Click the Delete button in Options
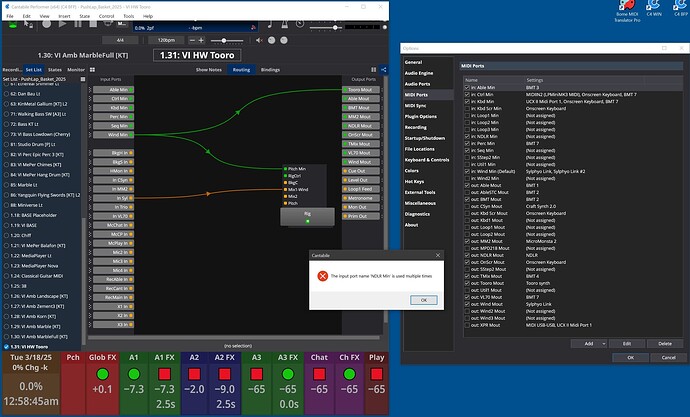This screenshot has height=417, width=690. pos(665,344)
